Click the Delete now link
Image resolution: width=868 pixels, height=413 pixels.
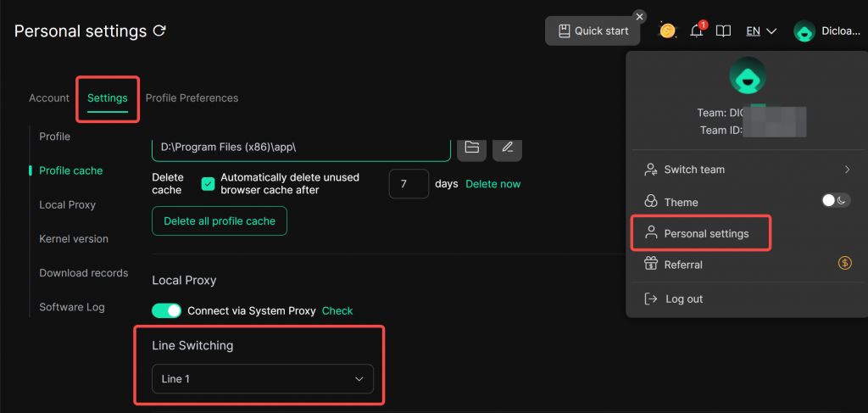tap(492, 184)
